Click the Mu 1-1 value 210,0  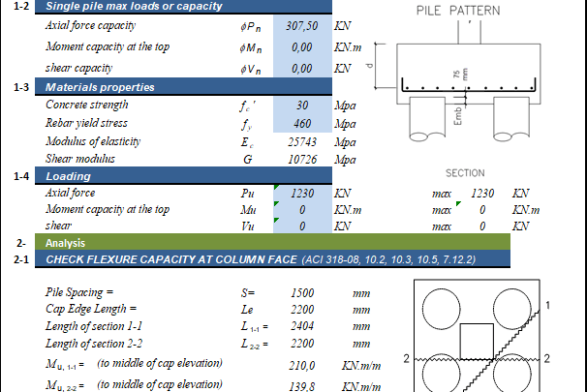coord(302,366)
